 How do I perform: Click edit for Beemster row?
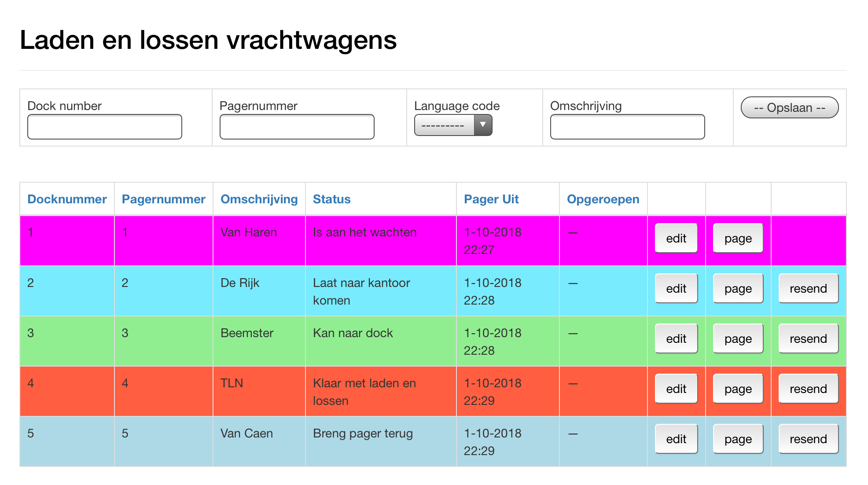tap(676, 338)
